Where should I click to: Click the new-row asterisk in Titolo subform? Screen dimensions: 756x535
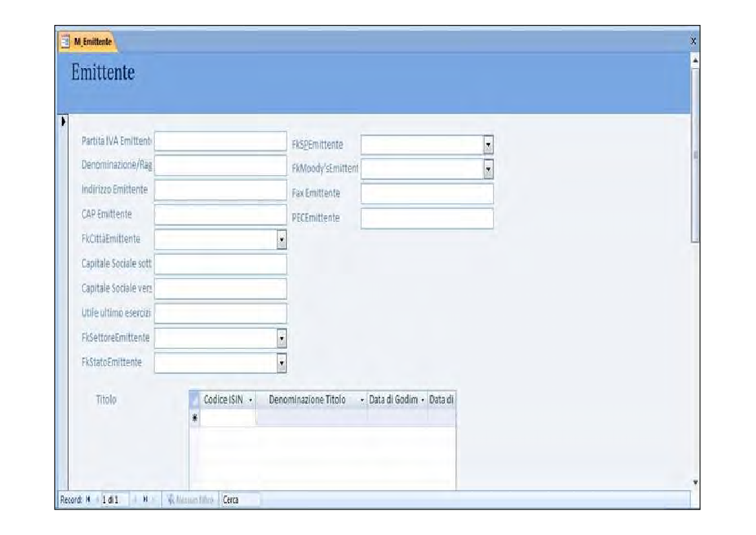(x=195, y=418)
